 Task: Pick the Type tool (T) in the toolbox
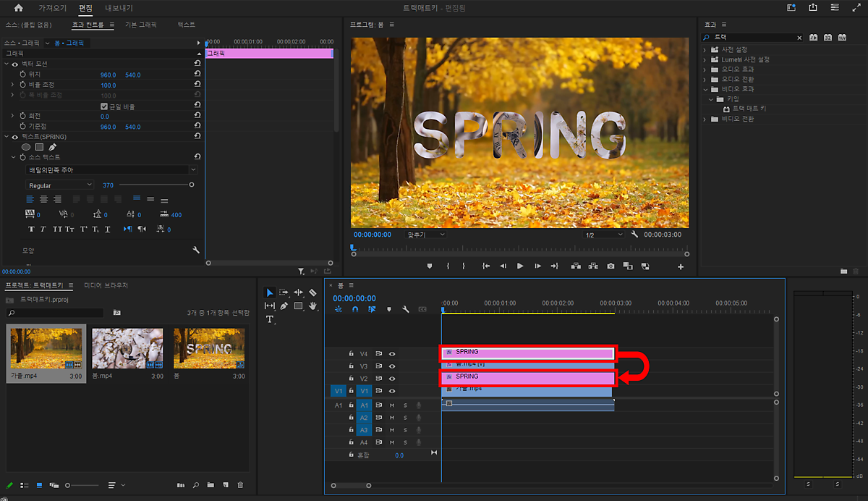click(x=270, y=319)
